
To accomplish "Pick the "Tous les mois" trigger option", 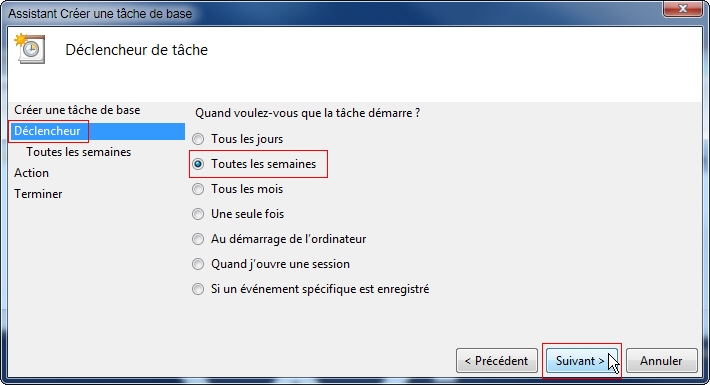I will [198, 189].
